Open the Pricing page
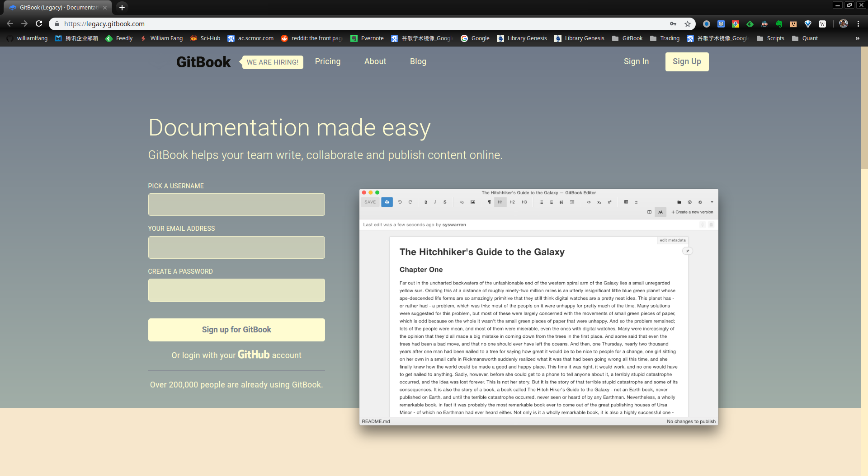 pos(328,61)
